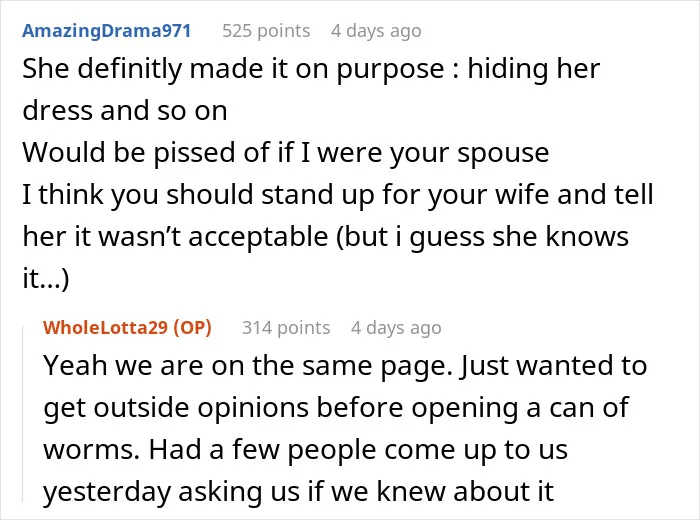The height and width of the screenshot is (520, 700).
Task: Click the phrase 'hiding her' in the first line
Action: click(534, 69)
